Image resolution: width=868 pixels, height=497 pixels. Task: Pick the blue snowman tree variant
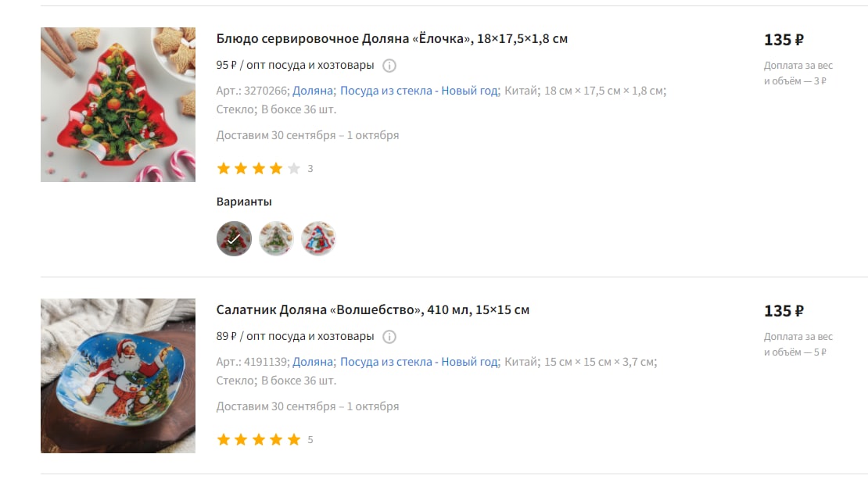(x=318, y=238)
